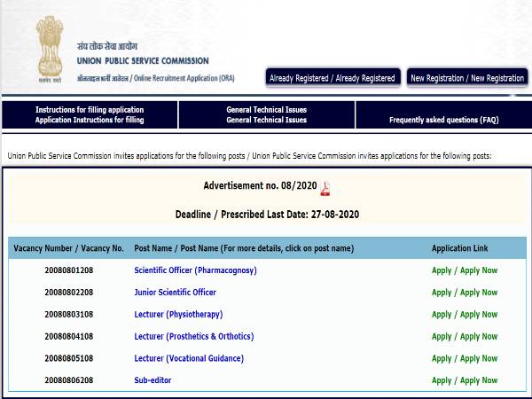Select vacancy number 20080802208

(69, 292)
